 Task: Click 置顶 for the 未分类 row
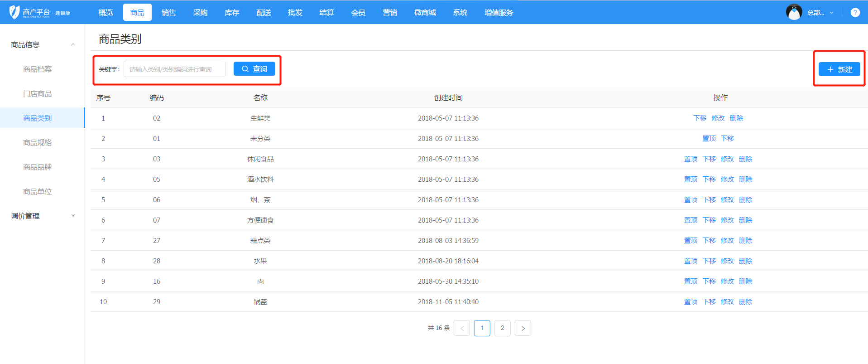point(709,139)
